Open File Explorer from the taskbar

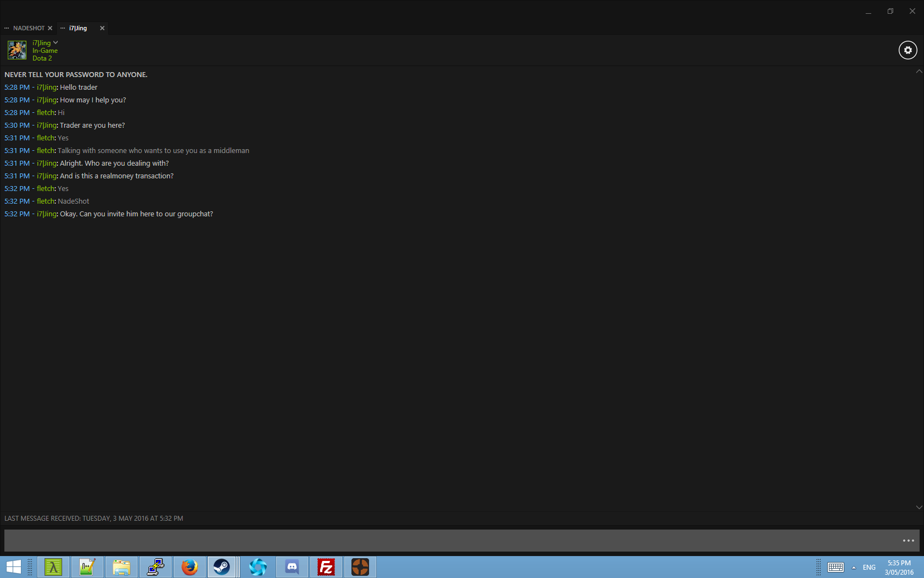pyautogui.click(x=122, y=567)
